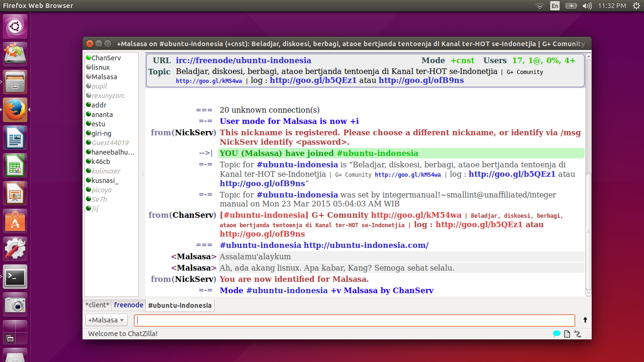Open the irc://freenode/ubuntu-indonesia URL link
Viewport: 644px width, 362px height.
[x=243, y=60]
